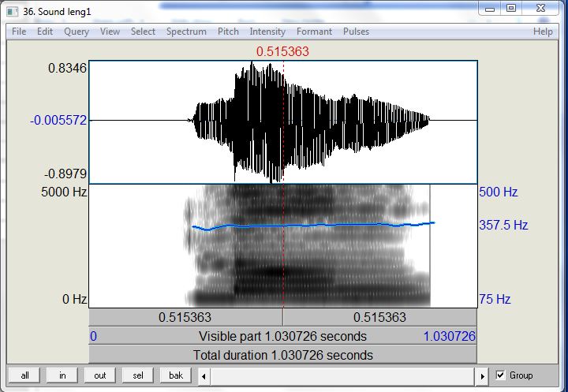Click the red cursor time 0.515363 label

pos(282,51)
